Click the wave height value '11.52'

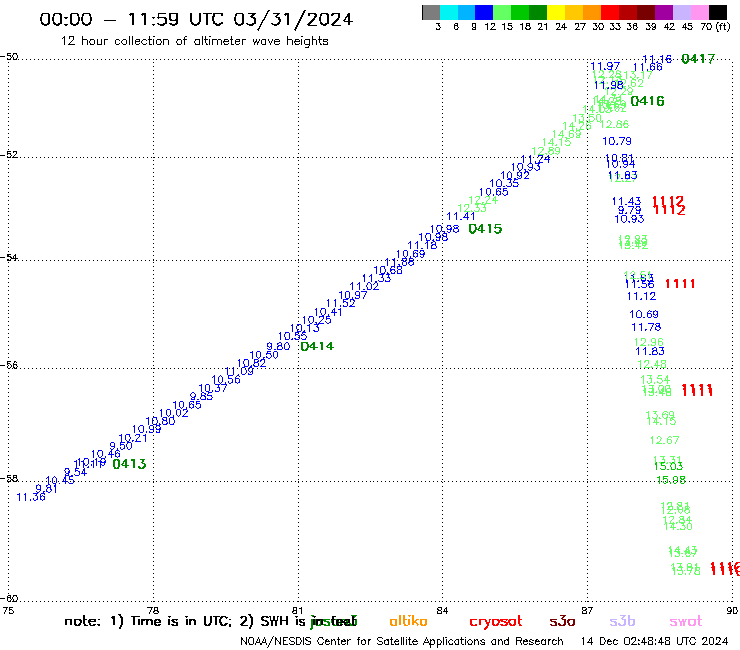tap(341, 304)
